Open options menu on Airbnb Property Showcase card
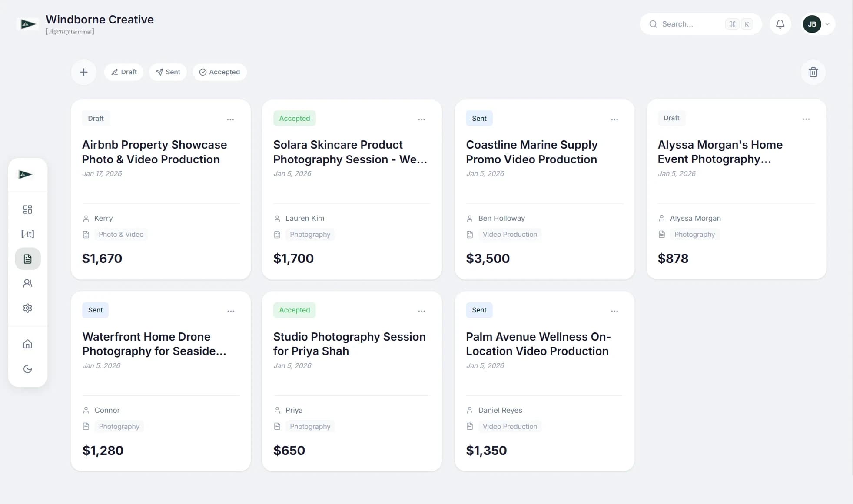 coord(230,119)
